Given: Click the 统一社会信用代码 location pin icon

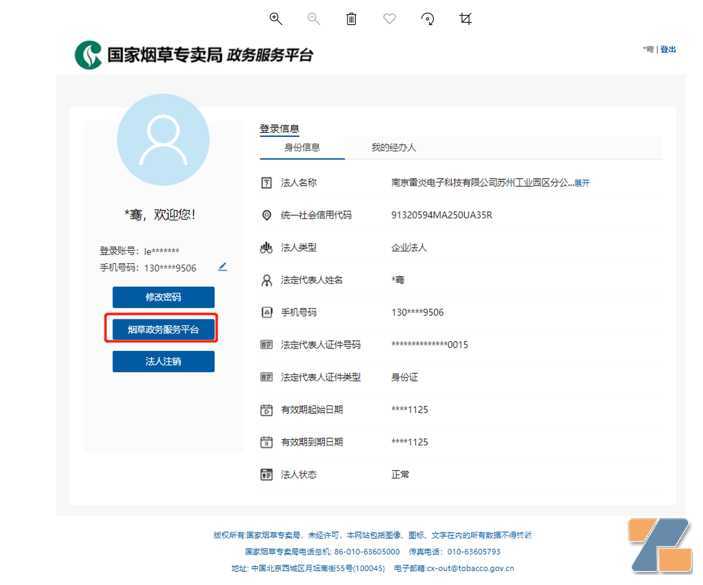Looking at the screenshot, I should pos(266,215).
